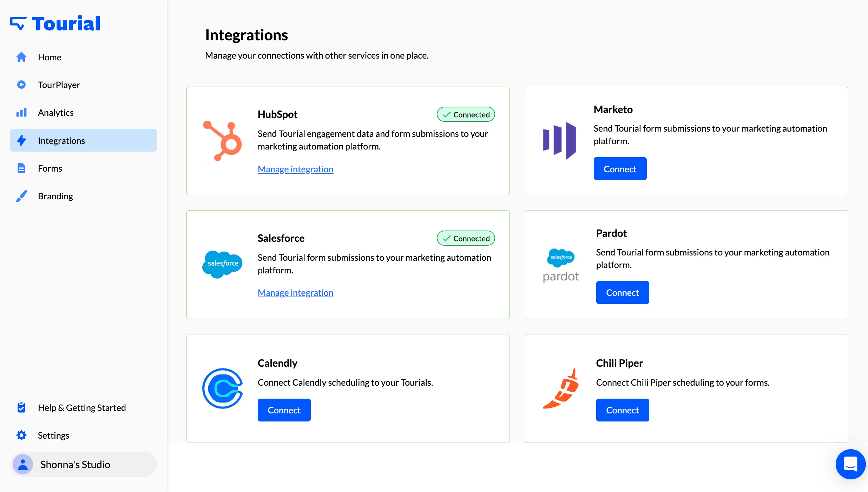The width and height of the screenshot is (868, 492).
Task: Click the HubSpot logo
Action: (223, 141)
